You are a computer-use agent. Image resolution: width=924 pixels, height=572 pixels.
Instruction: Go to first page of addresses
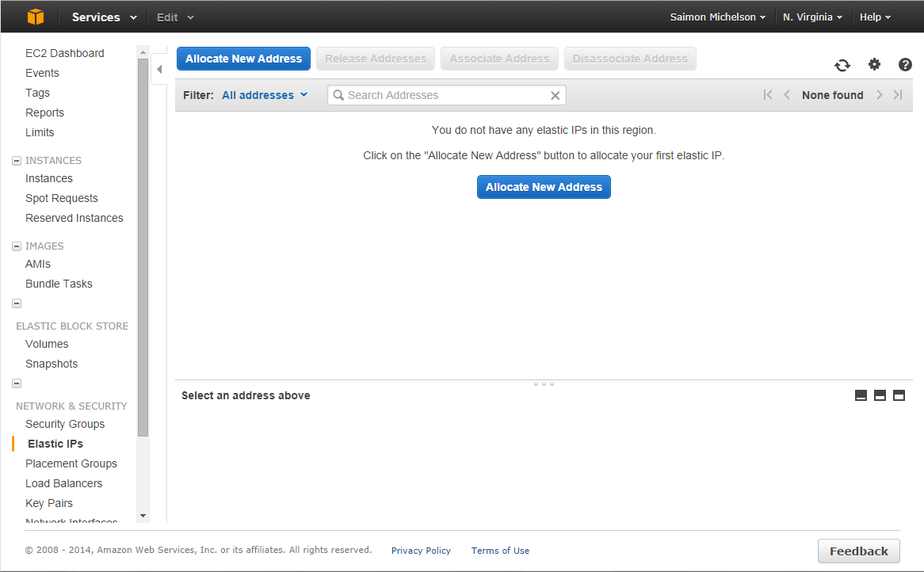tap(767, 95)
